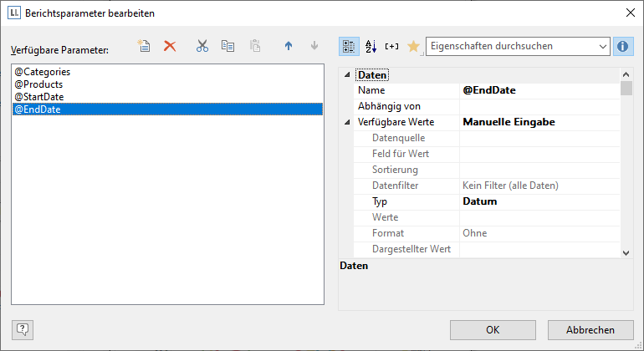644x351 pixels.
Task: Move parameter up with the blue arrow
Action: pyautogui.click(x=289, y=47)
